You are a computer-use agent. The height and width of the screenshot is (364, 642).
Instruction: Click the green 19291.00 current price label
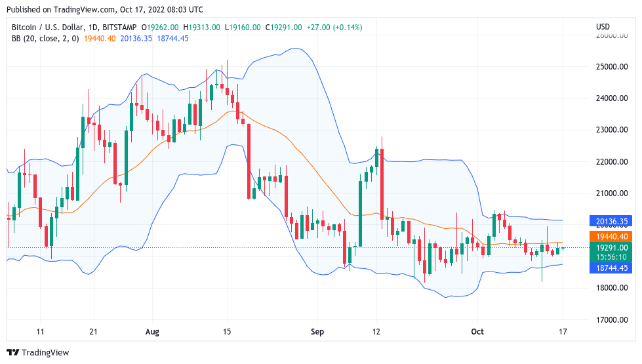point(612,248)
